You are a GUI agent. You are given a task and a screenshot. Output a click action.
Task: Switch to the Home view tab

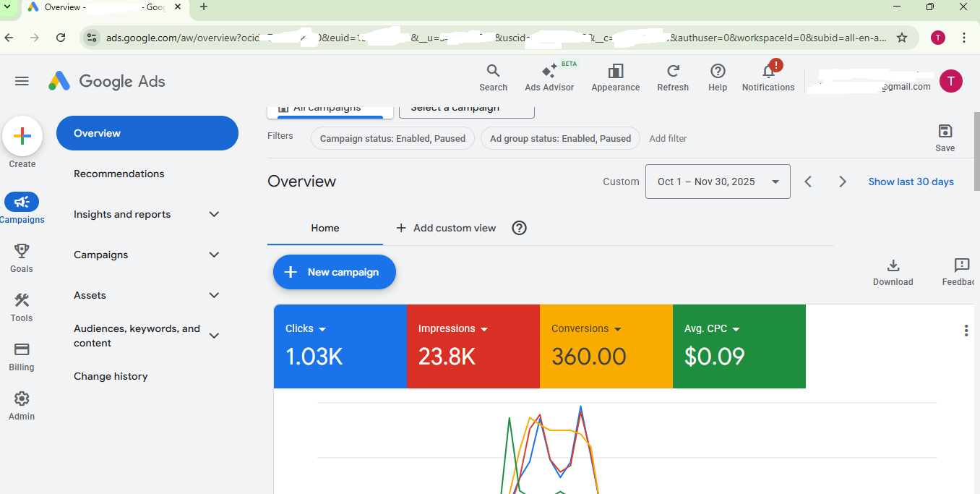[325, 228]
